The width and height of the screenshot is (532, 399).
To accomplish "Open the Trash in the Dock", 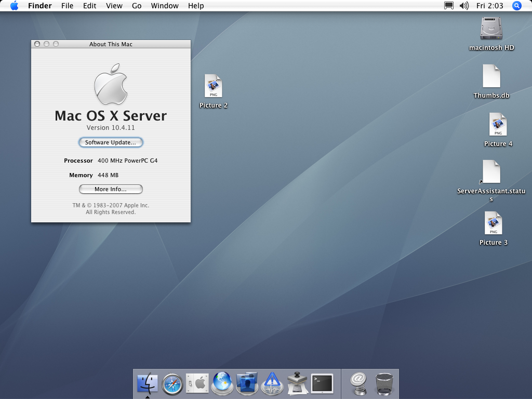I will pos(384,384).
